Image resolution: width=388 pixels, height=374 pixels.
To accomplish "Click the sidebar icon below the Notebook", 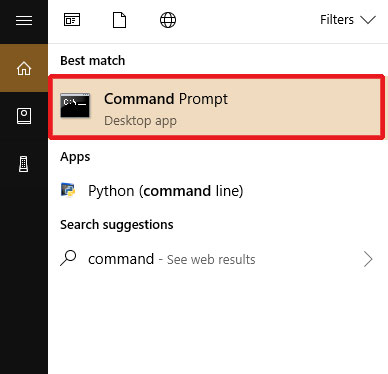I will tap(24, 164).
